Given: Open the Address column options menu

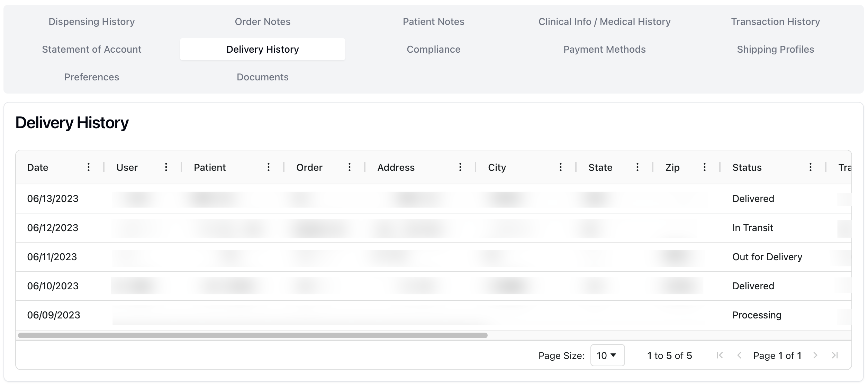Looking at the screenshot, I should (460, 167).
